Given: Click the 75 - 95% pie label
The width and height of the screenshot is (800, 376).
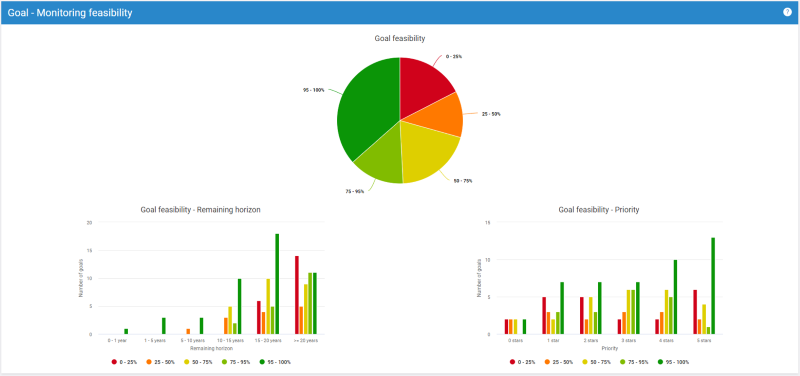Looking at the screenshot, I should [355, 192].
